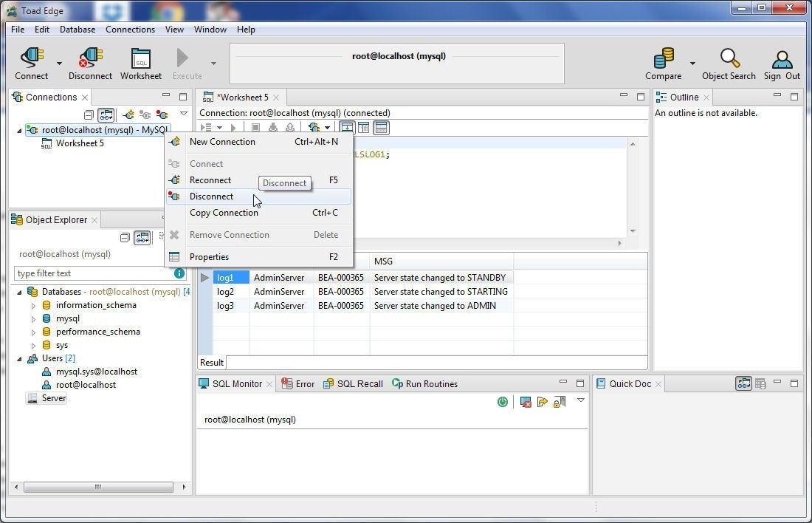The image size is (812, 523).
Task: Toggle link with editor in Quick Doc panel
Action: click(x=743, y=383)
